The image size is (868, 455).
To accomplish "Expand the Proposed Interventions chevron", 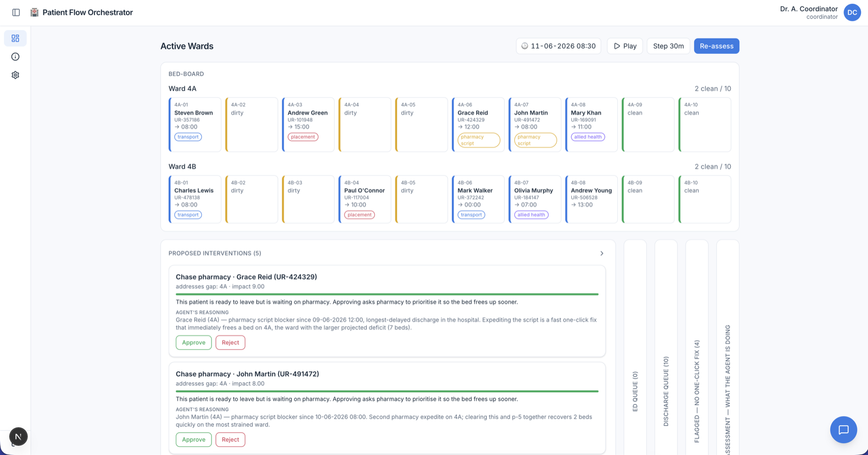I will [x=602, y=254].
